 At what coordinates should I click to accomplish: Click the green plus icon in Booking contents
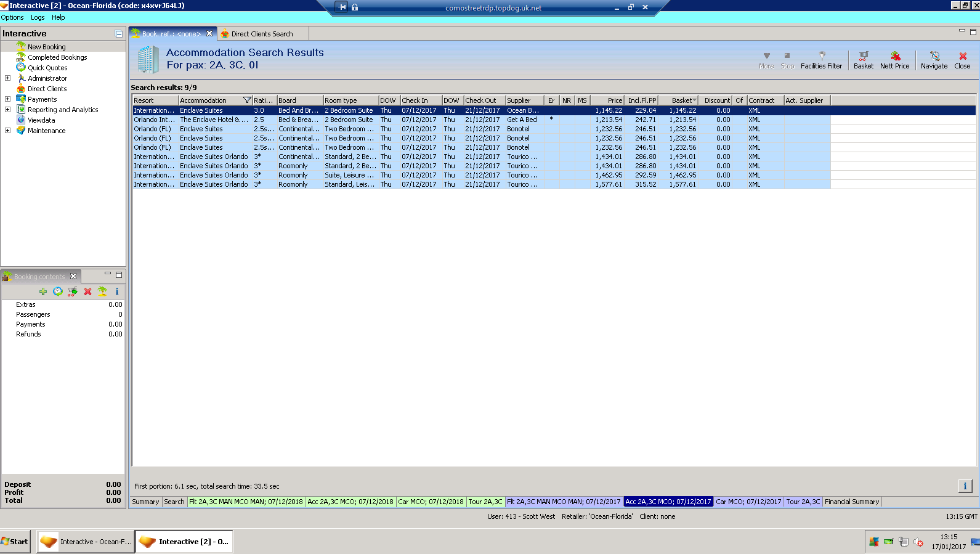pos(43,291)
